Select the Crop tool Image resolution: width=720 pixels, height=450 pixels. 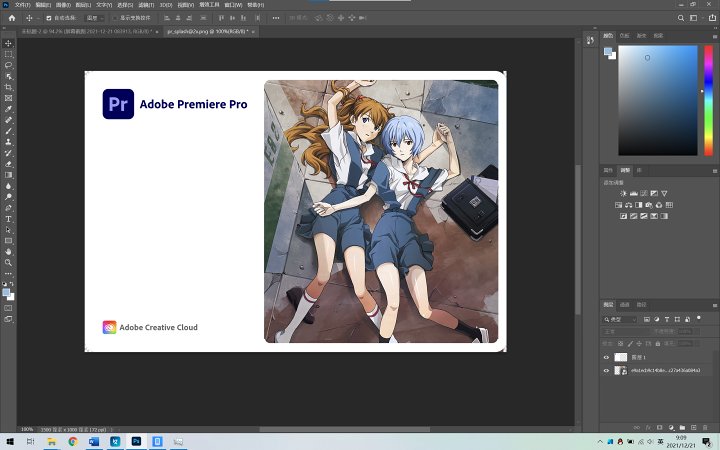pyautogui.click(x=8, y=87)
